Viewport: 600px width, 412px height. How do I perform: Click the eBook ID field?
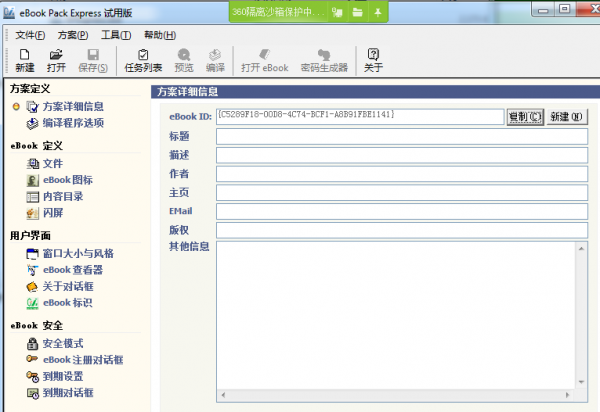click(360, 117)
